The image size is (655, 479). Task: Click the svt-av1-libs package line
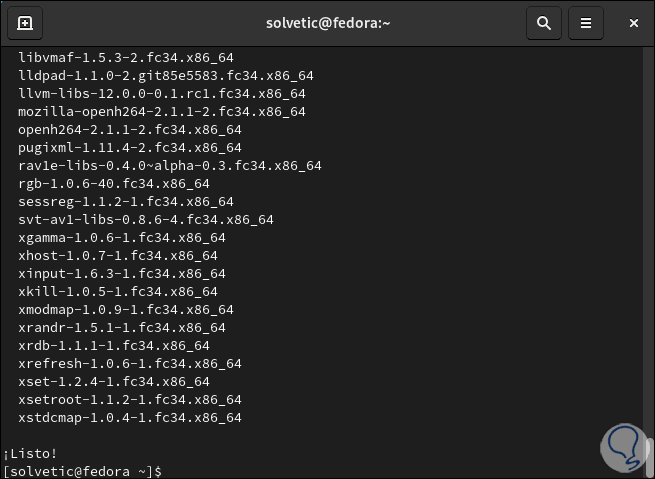coord(145,219)
